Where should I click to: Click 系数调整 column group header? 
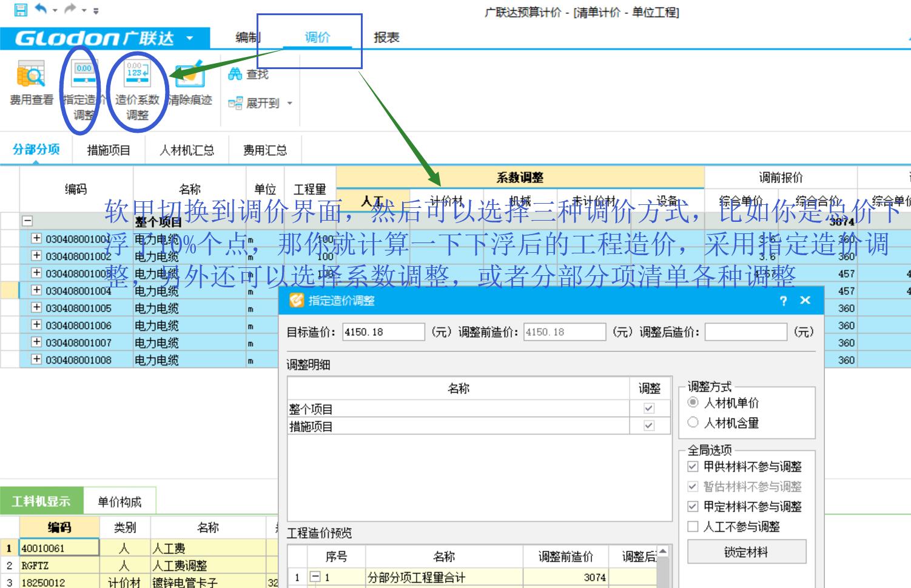520,178
